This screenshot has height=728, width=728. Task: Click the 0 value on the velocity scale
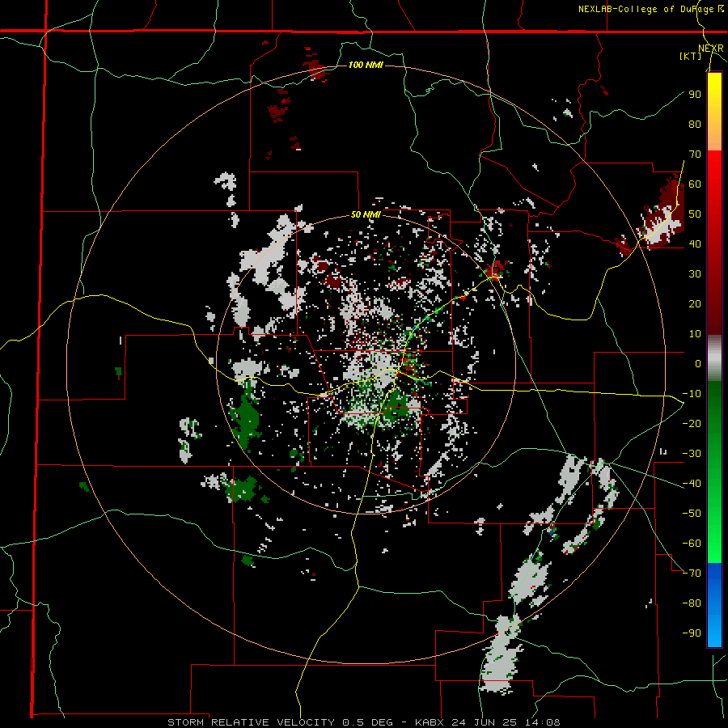point(698,363)
